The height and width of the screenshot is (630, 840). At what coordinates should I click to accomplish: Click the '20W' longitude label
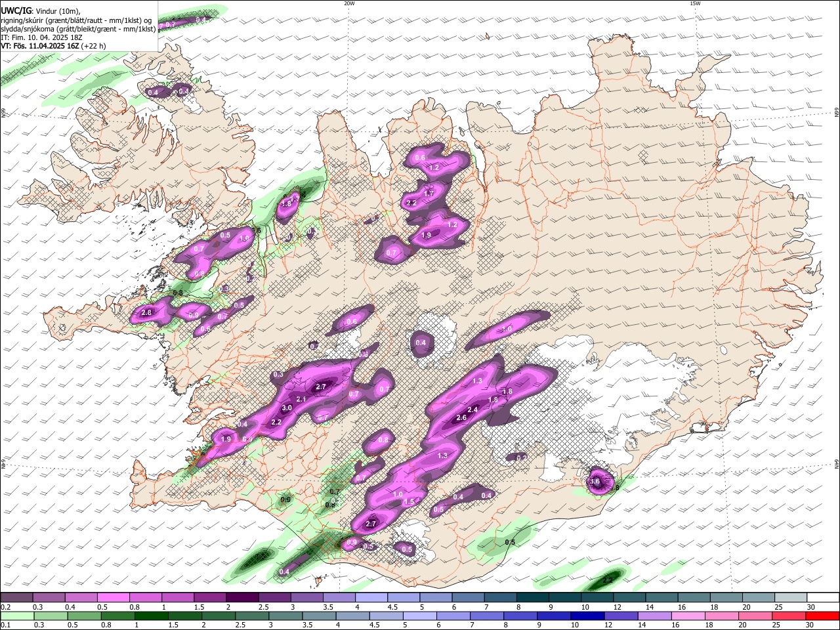(349, 3)
